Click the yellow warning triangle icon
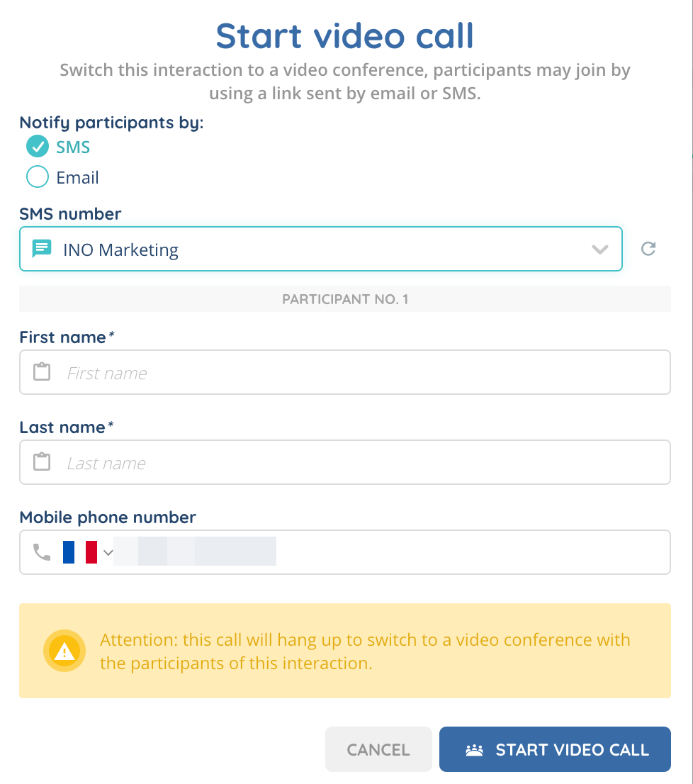The image size is (693, 784). [64, 651]
